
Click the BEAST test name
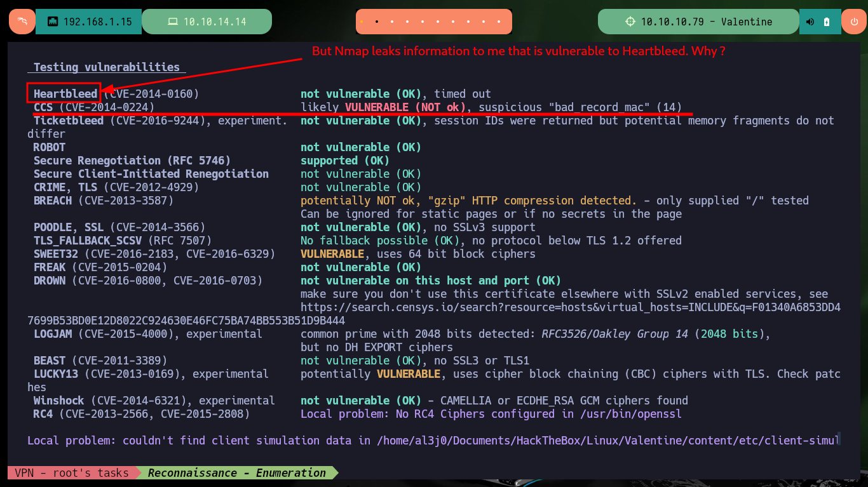(50, 361)
